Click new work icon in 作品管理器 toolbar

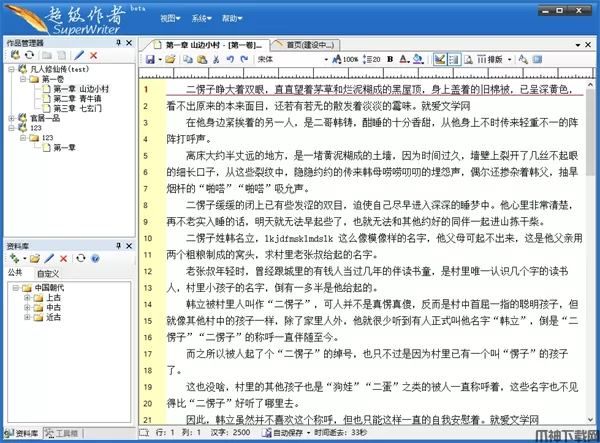point(15,55)
